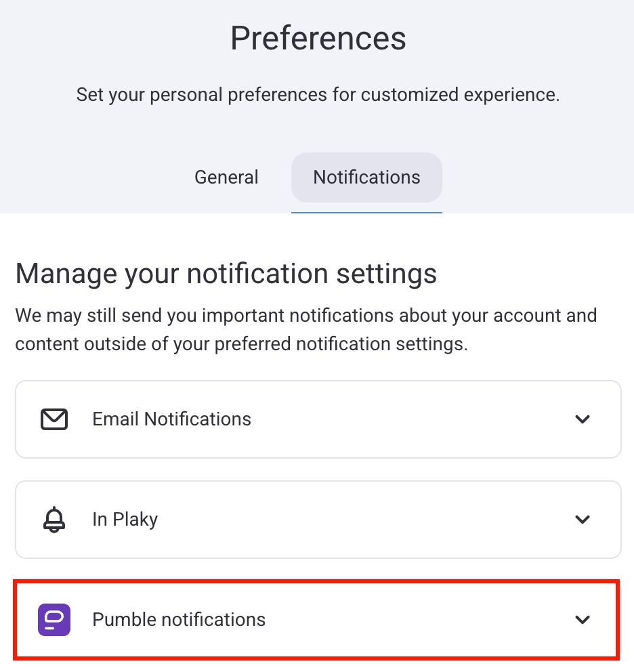
Task: Switch to the General tab
Action: (226, 177)
